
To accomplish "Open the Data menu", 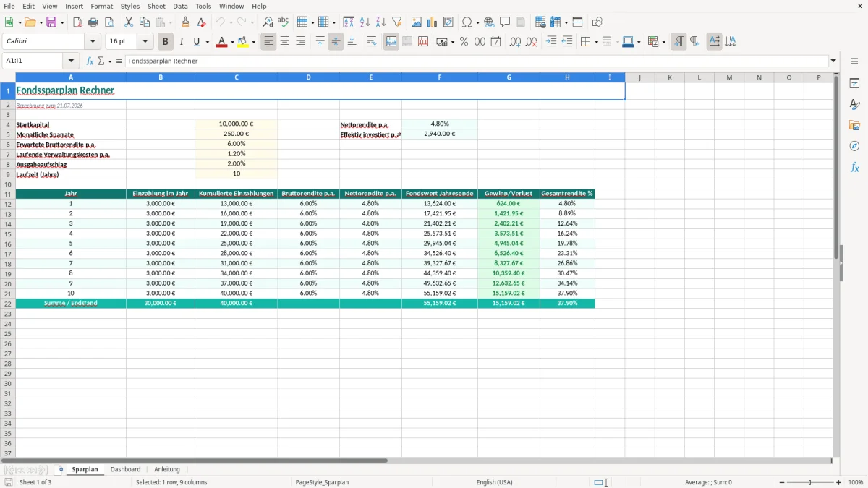I will (x=180, y=6).
